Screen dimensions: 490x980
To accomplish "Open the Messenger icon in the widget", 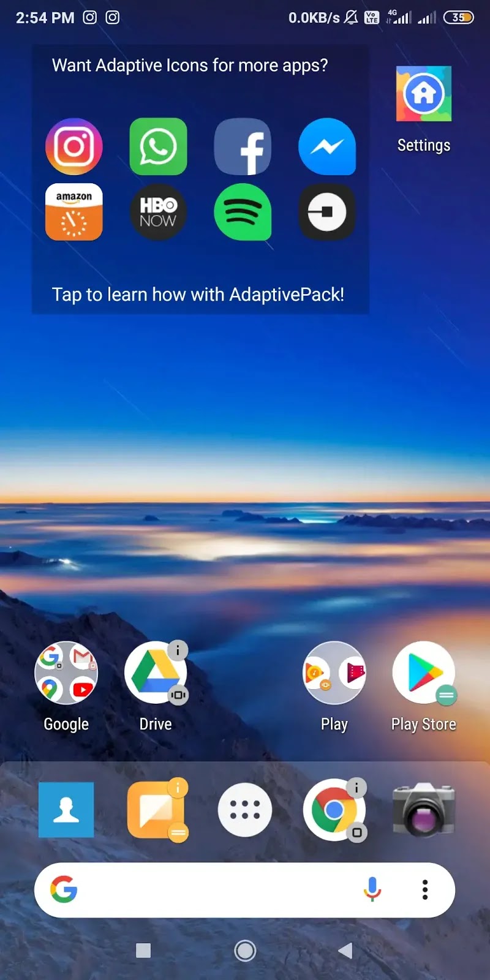I will [327, 146].
